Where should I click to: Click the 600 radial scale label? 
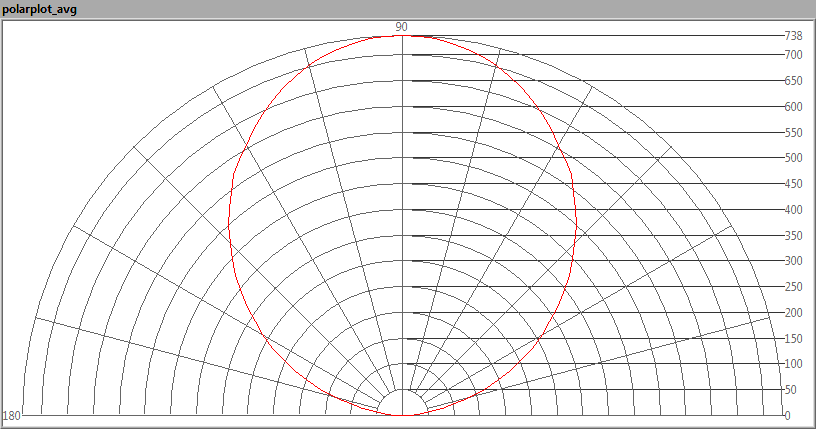[793, 107]
